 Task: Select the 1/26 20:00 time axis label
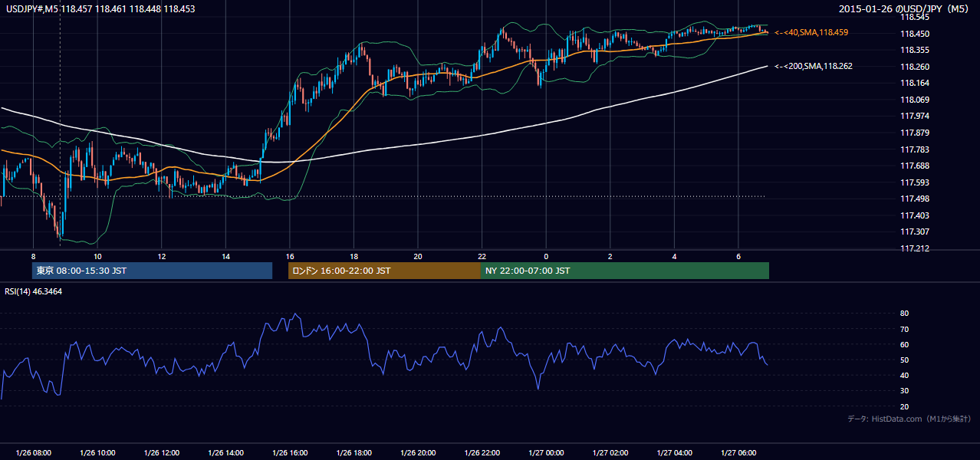[418, 453]
